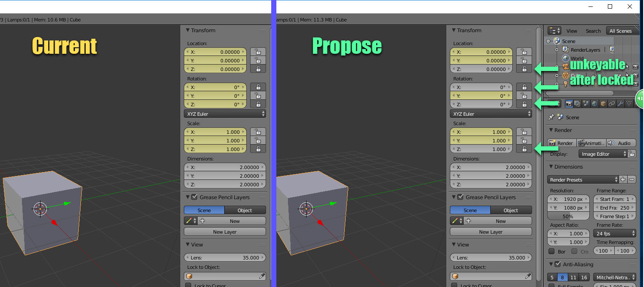Screen dimensions: 644x287
Task: Toggle Scale Z lock in Current panel
Action: pyautogui.click(x=258, y=149)
